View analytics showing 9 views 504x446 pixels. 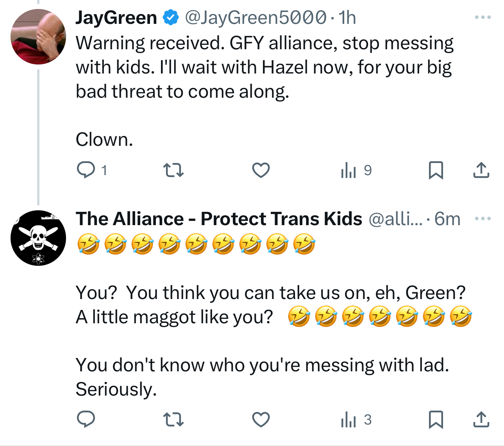(356, 170)
